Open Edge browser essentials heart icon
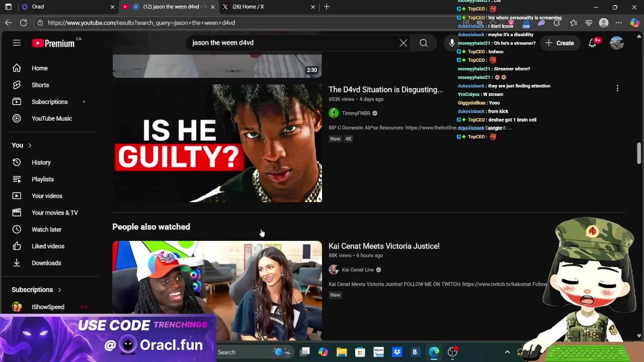644x362 pixels. (589, 23)
